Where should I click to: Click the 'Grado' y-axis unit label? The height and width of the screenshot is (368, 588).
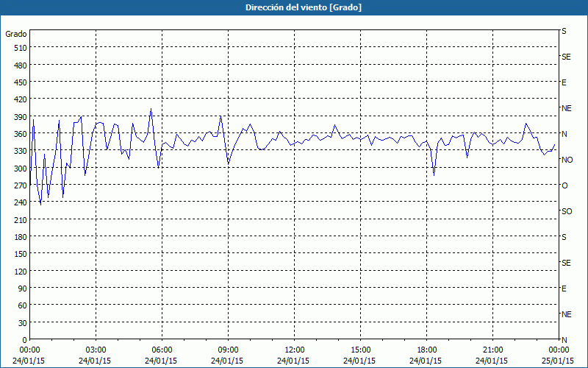(x=16, y=34)
